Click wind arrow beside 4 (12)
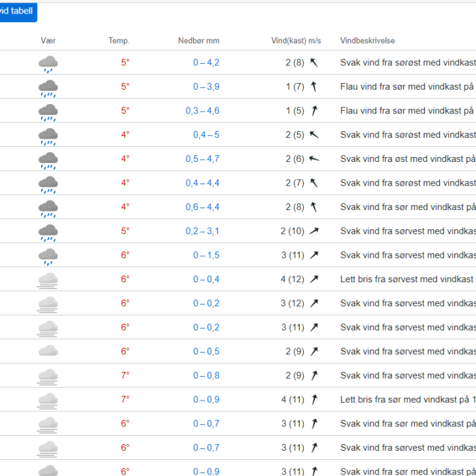This screenshot has width=476, height=476. click(314, 279)
